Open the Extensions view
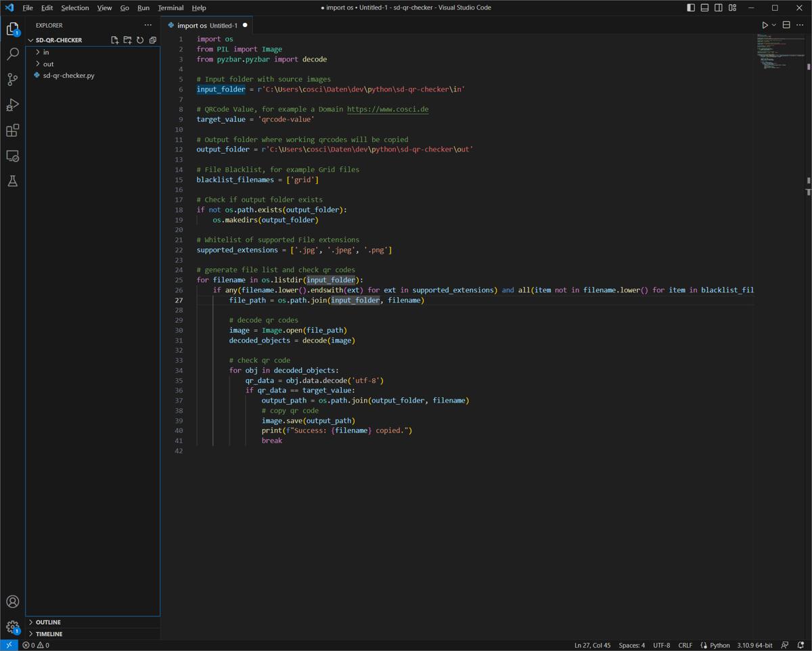This screenshot has height=651, width=812. 12,130
